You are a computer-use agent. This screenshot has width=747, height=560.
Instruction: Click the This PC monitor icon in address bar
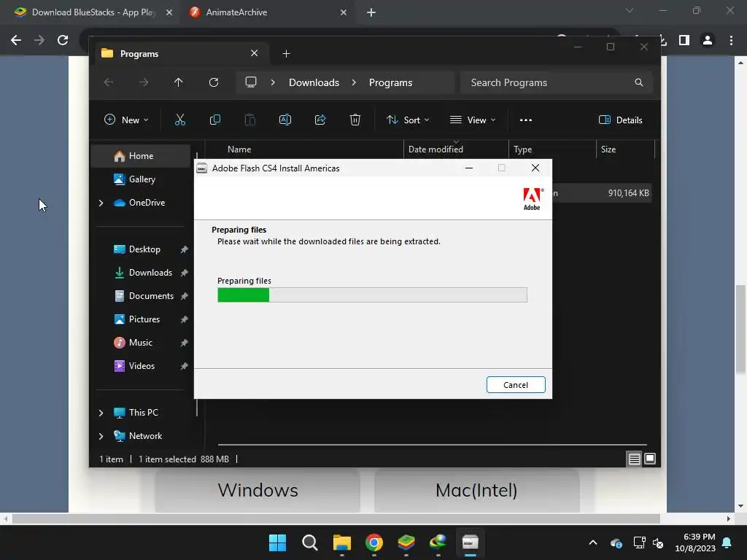pyautogui.click(x=251, y=82)
